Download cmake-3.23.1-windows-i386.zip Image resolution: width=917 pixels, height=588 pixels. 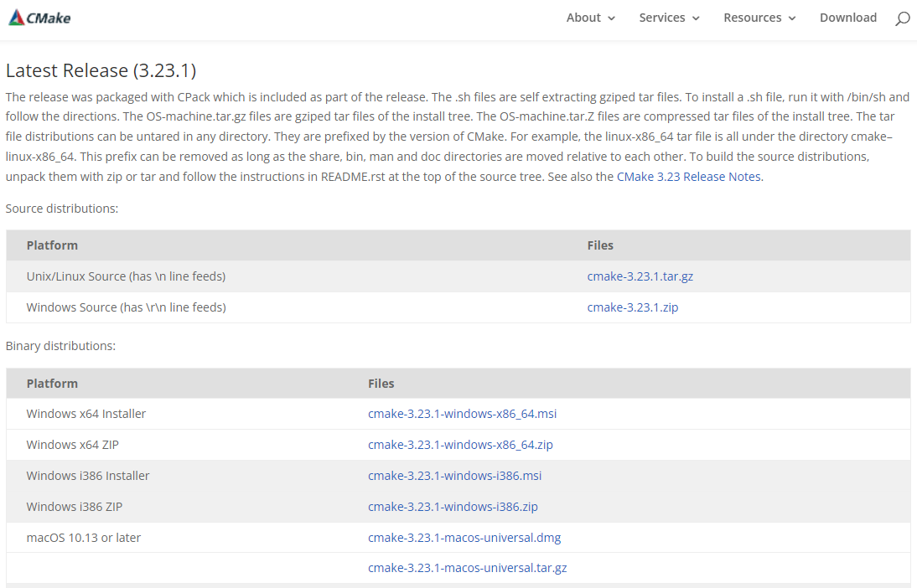tap(453, 507)
